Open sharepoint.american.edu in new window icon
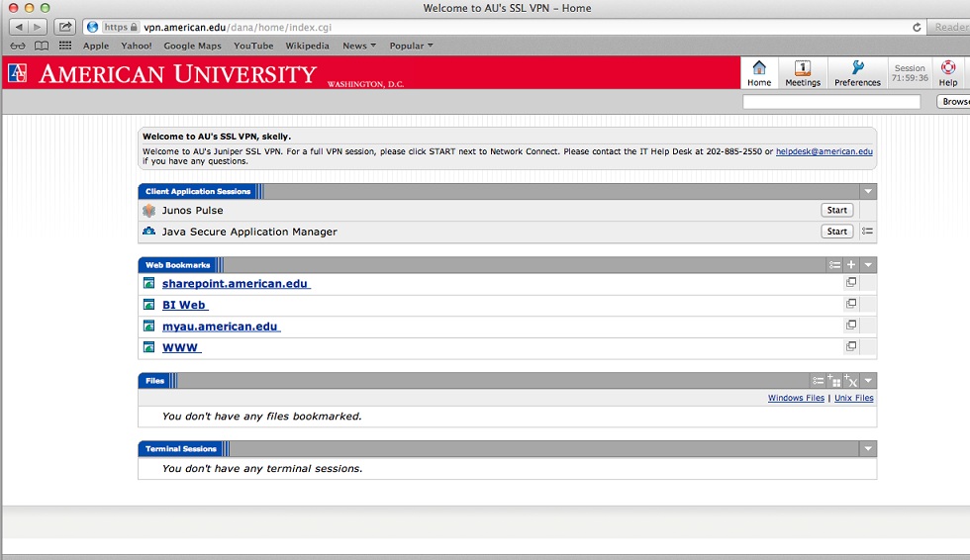Viewport: 970px width, 560px height. coord(851,282)
